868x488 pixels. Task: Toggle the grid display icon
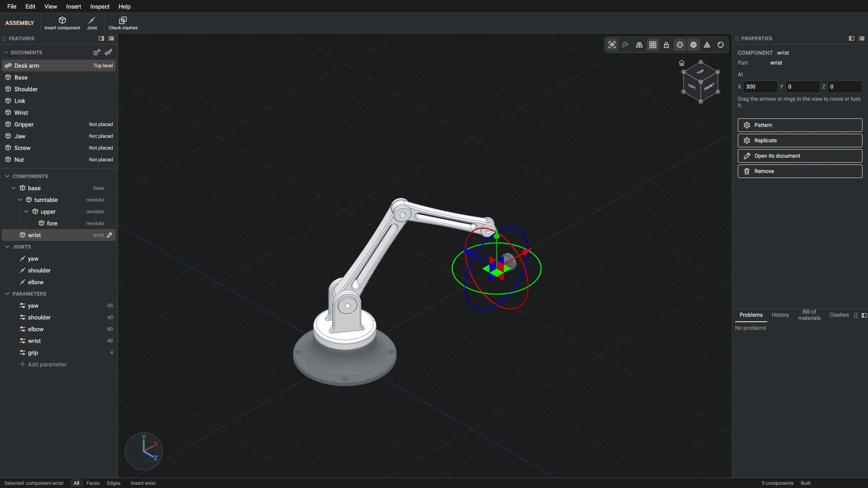pos(653,45)
